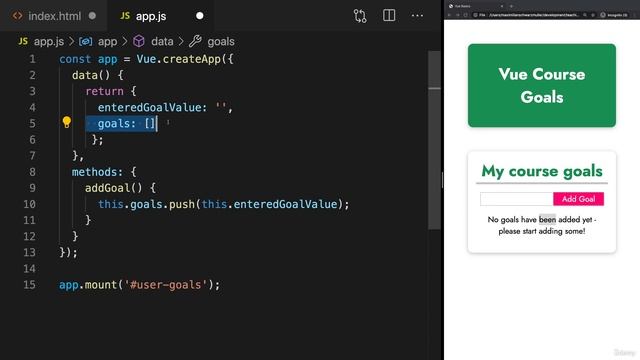Click the editor vertical scrollbar thumb
Viewport: 640px width, 360px height.
[434, 140]
